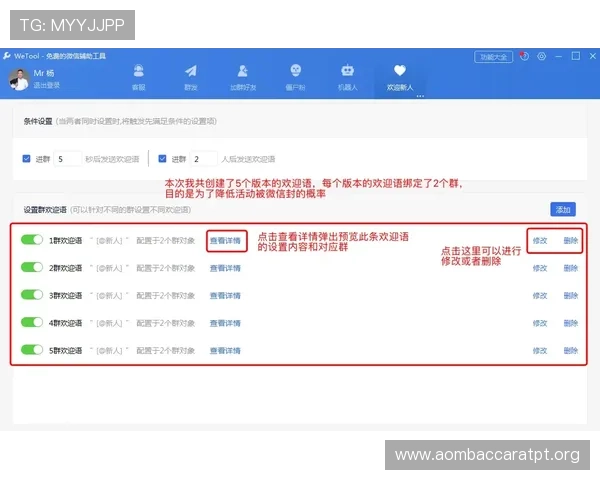Click the Mr 杨 profile avatar
Image resolution: width=600 pixels, height=480 pixels.
pos(19,80)
